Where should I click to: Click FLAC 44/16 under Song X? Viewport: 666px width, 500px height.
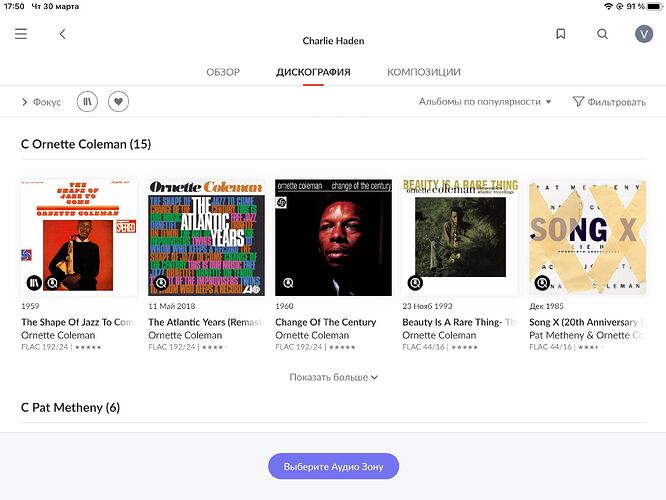550,347
